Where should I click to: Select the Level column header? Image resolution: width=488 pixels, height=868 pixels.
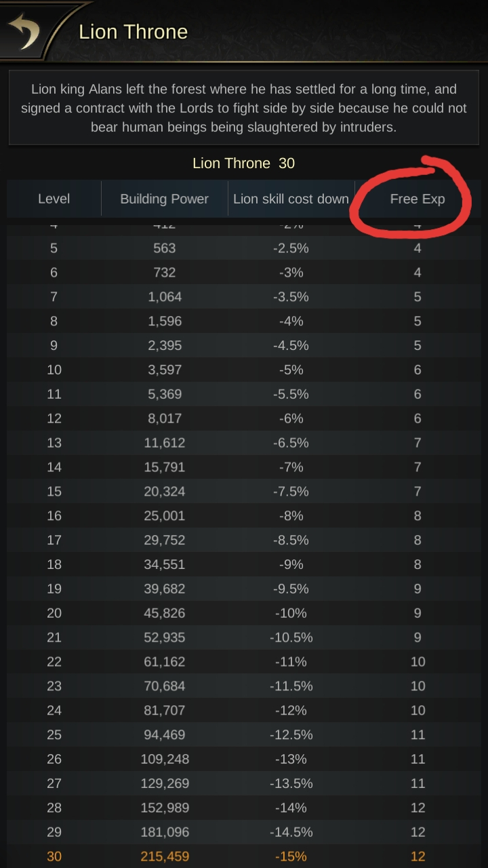coord(54,199)
